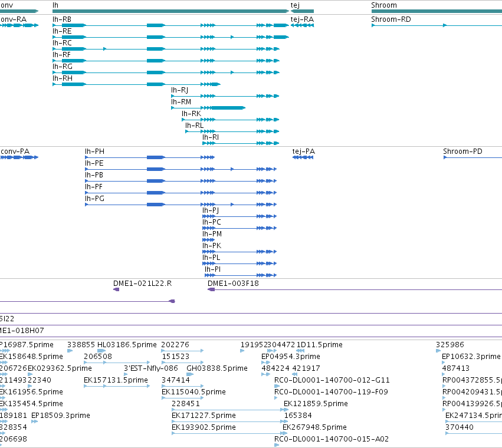Click EST EK121859.5prime

point(316,404)
